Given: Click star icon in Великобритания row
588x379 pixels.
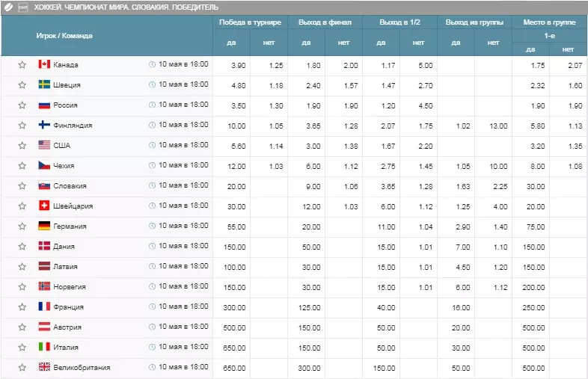Looking at the screenshot, I should pos(22,368).
